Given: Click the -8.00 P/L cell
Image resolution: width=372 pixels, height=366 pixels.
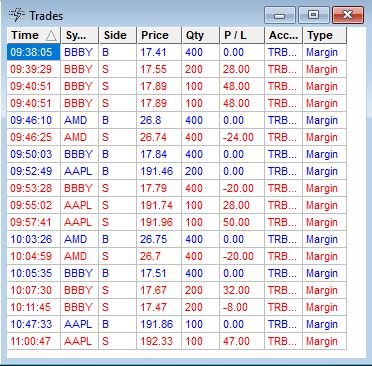Looking at the screenshot, I should 242,307.
